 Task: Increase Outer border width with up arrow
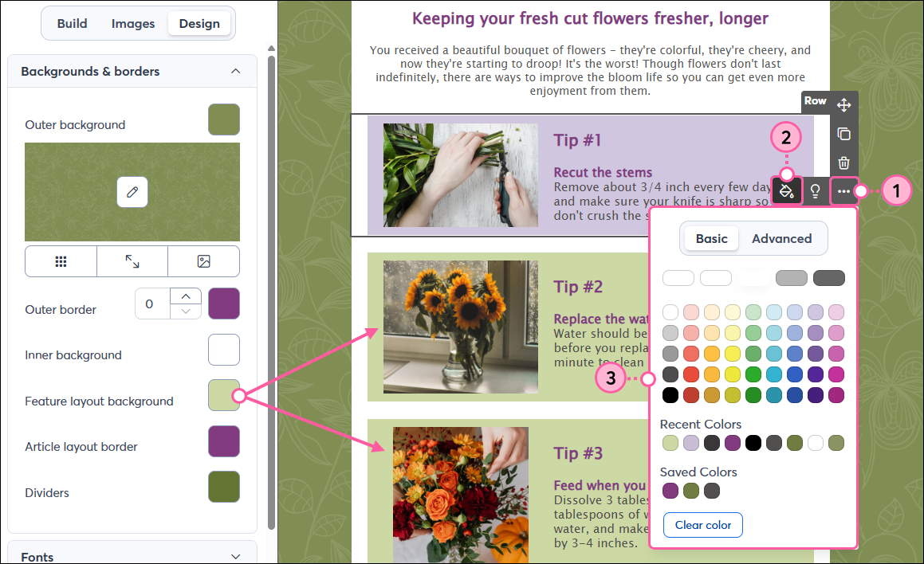186,297
